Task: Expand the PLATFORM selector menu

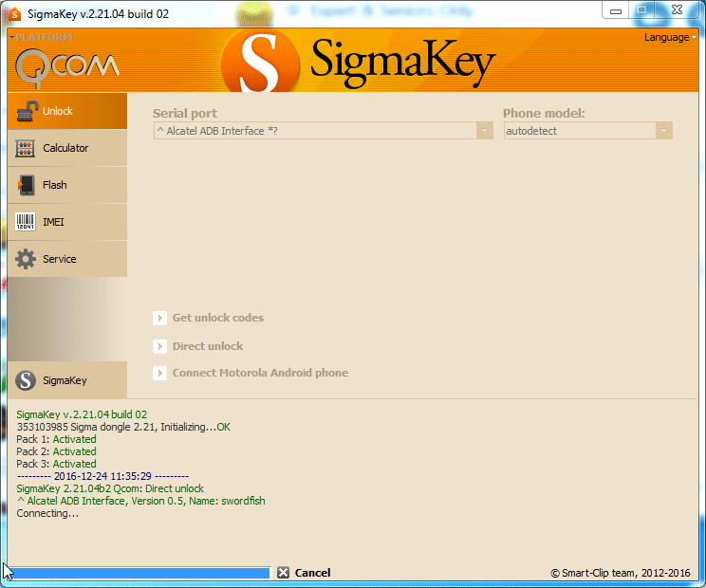Action: pyautogui.click(x=41, y=37)
